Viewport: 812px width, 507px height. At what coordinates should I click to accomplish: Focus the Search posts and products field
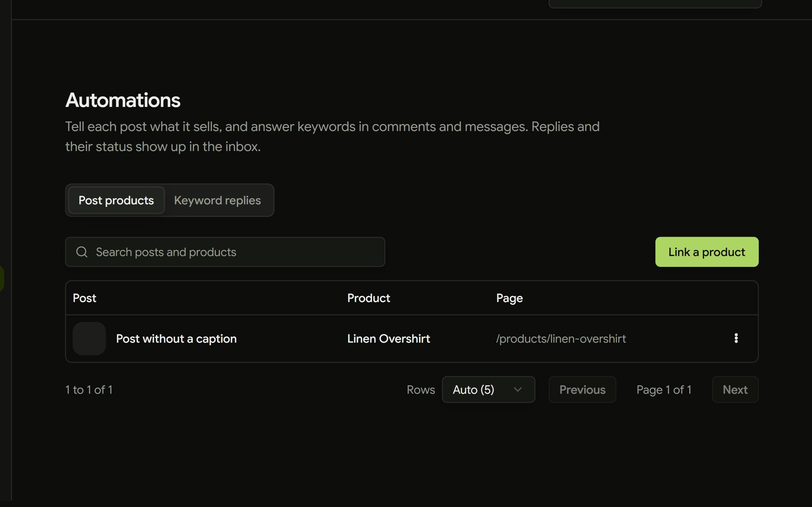(225, 252)
